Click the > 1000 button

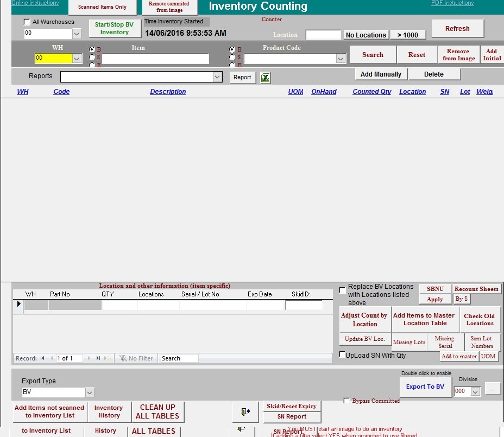(408, 35)
